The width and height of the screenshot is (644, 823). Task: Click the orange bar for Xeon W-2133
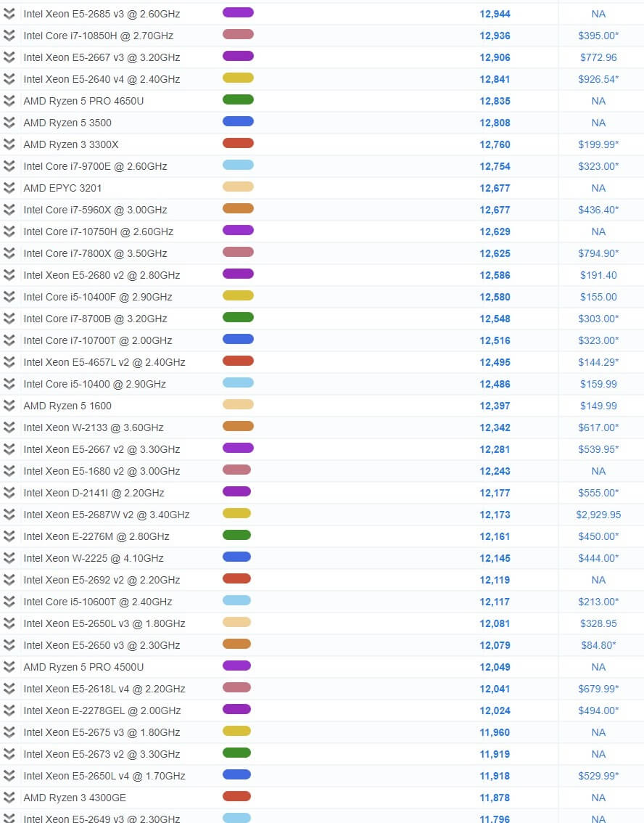[x=238, y=427]
